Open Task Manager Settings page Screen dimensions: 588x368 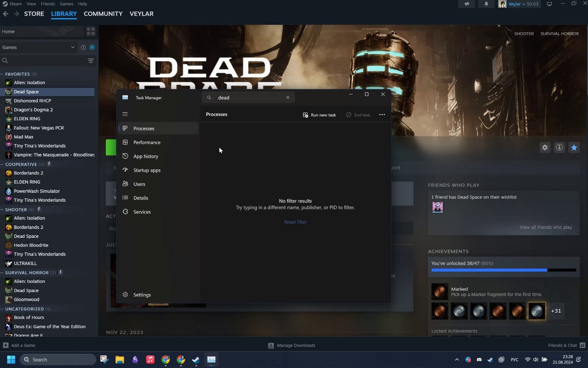click(158, 295)
